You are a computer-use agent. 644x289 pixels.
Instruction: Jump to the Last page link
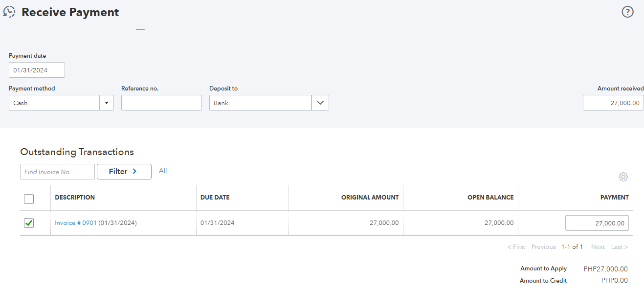(619, 247)
